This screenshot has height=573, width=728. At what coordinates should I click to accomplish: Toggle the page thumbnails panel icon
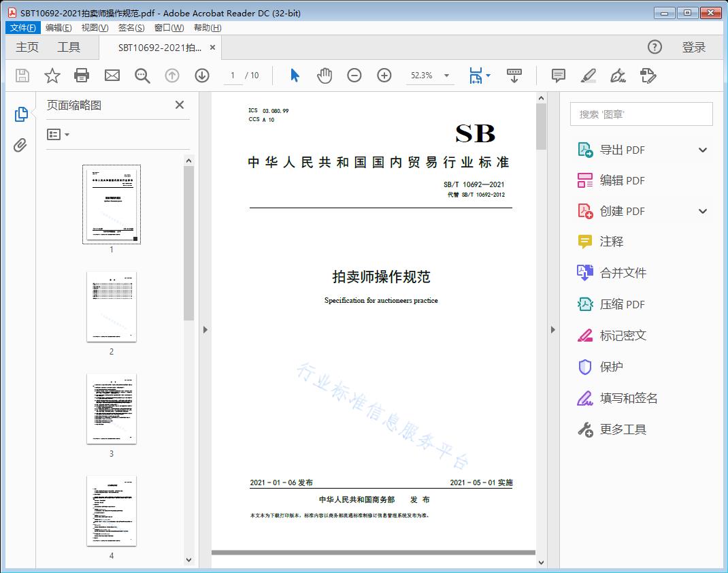coord(21,114)
